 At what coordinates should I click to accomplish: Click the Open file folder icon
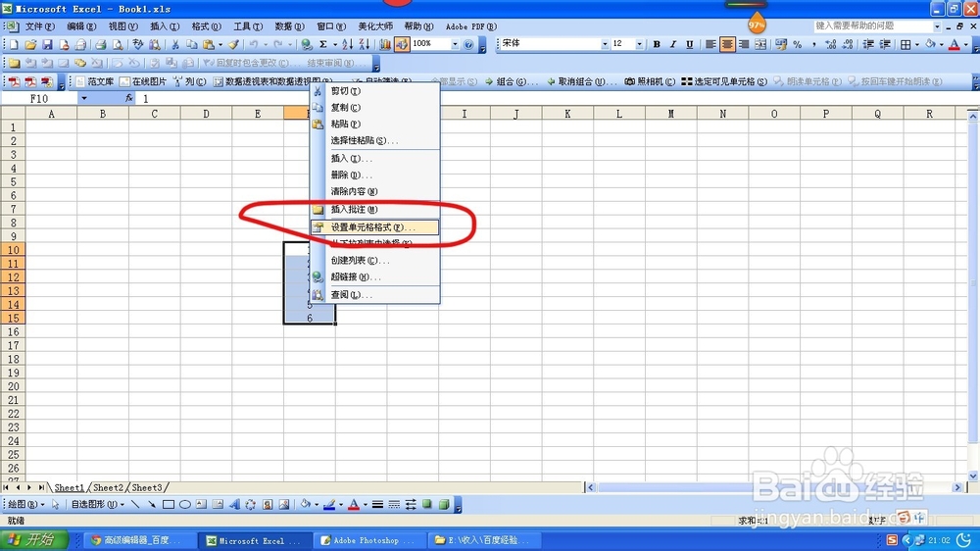(x=30, y=44)
